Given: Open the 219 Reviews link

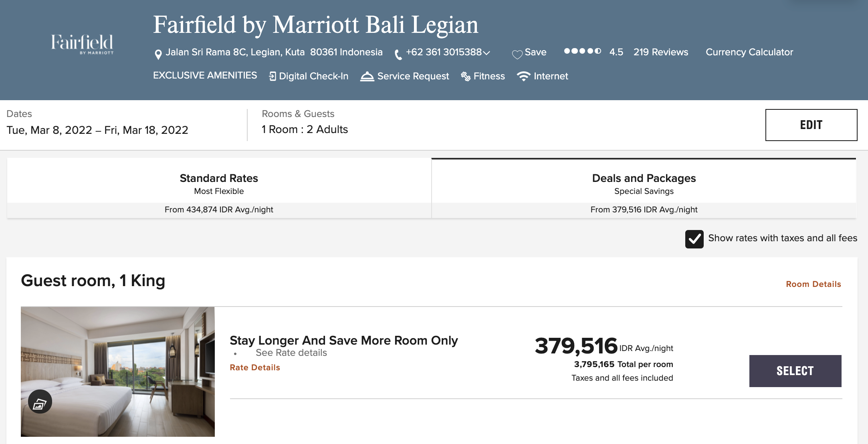Looking at the screenshot, I should pos(660,52).
